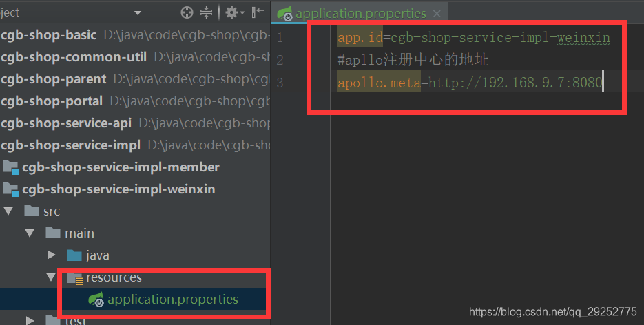Viewport: 644px width, 325px height.
Task: Select the cgb-shop-portal module
Action: (52, 101)
